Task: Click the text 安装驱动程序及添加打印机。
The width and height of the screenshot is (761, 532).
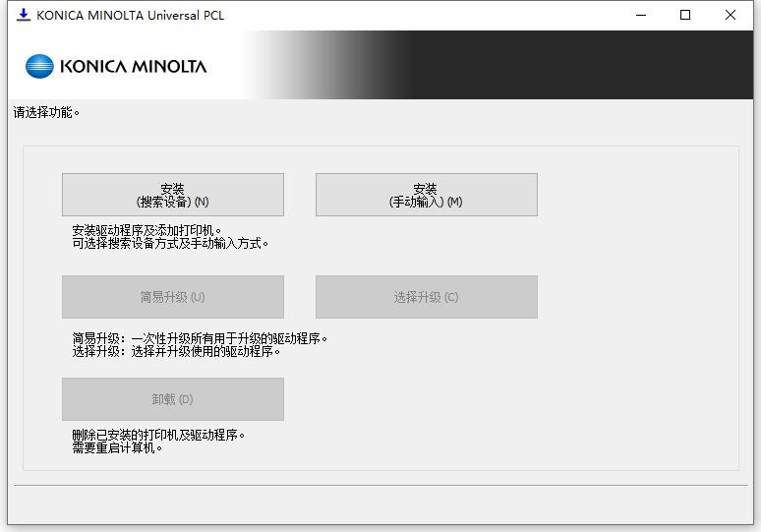Action: coord(146,230)
